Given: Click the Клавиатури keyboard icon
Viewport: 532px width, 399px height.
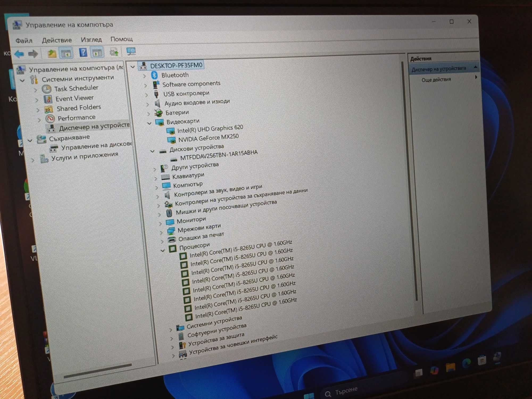Looking at the screenshot, I should (x=165, y=177).
